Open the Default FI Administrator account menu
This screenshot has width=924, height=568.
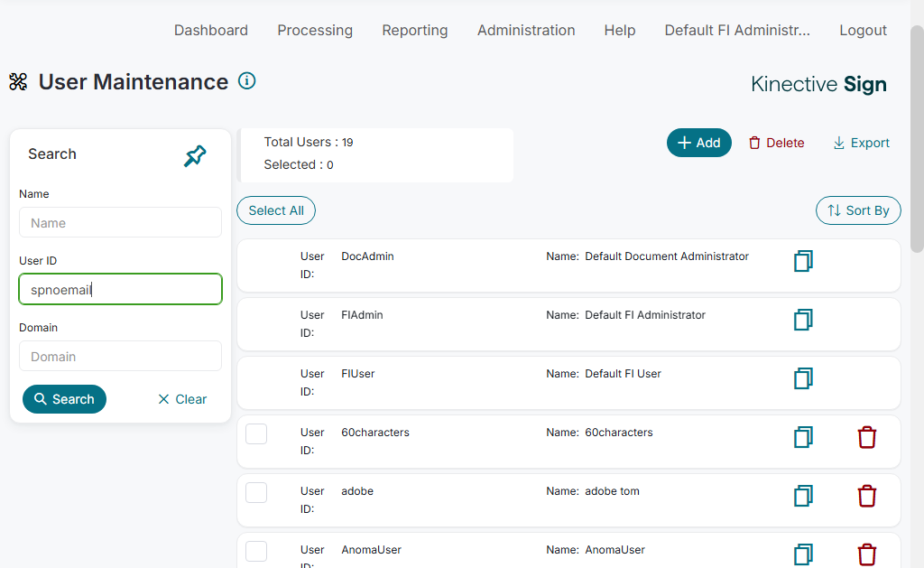(x=737, y=30)
